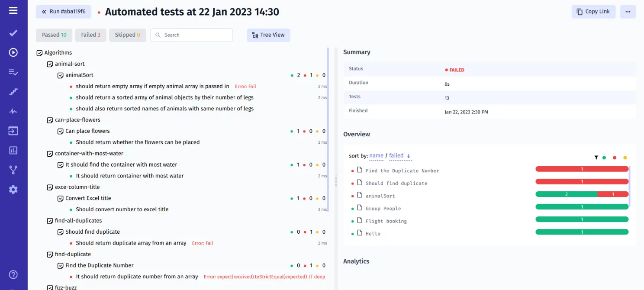Select the checkmark icon in the sidebar
This screenshot has width=644, height=290.
point(13,32)
